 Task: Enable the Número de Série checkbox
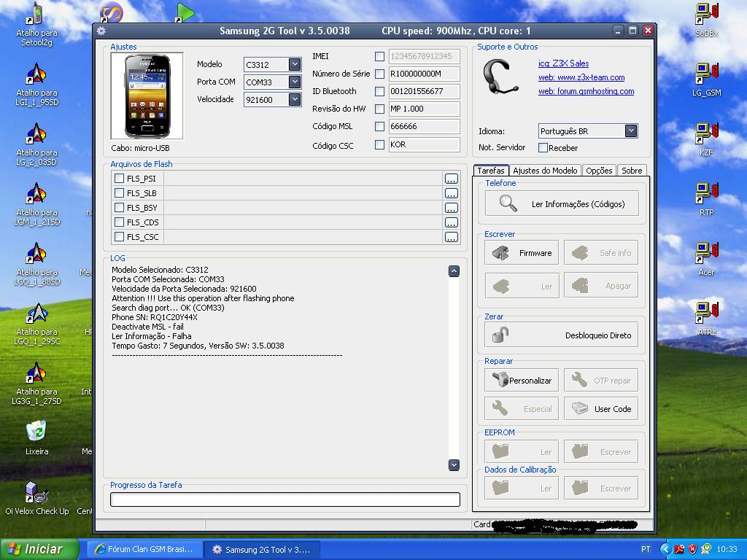click(379, 74)
